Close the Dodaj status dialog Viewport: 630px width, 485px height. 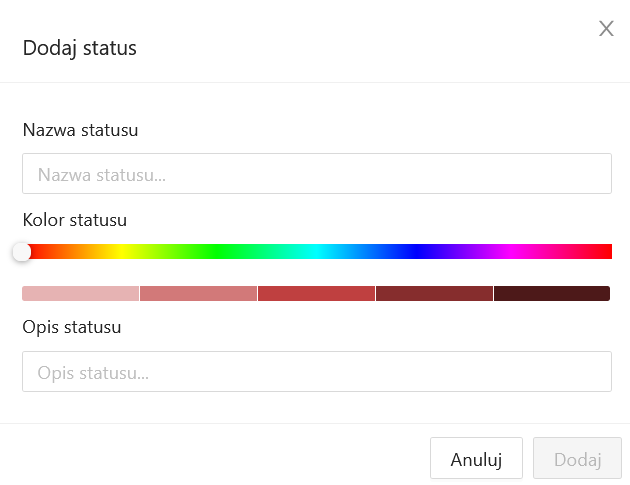[606, 29]
